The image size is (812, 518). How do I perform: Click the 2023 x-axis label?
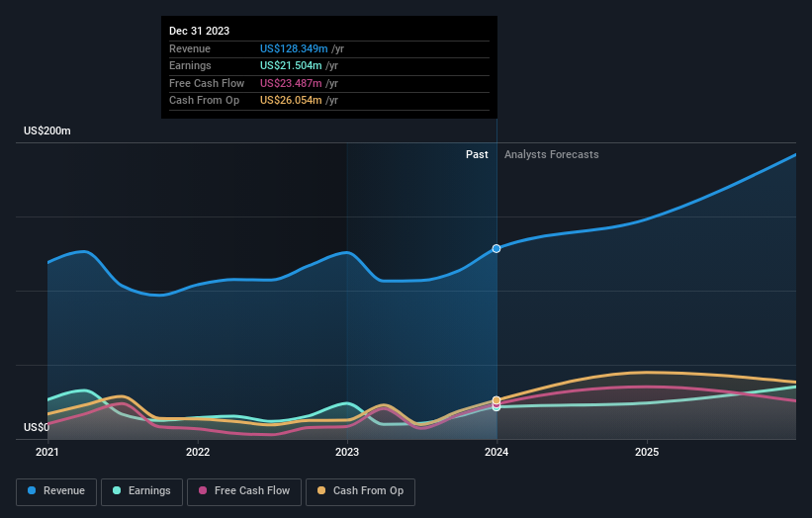[347, 453]
